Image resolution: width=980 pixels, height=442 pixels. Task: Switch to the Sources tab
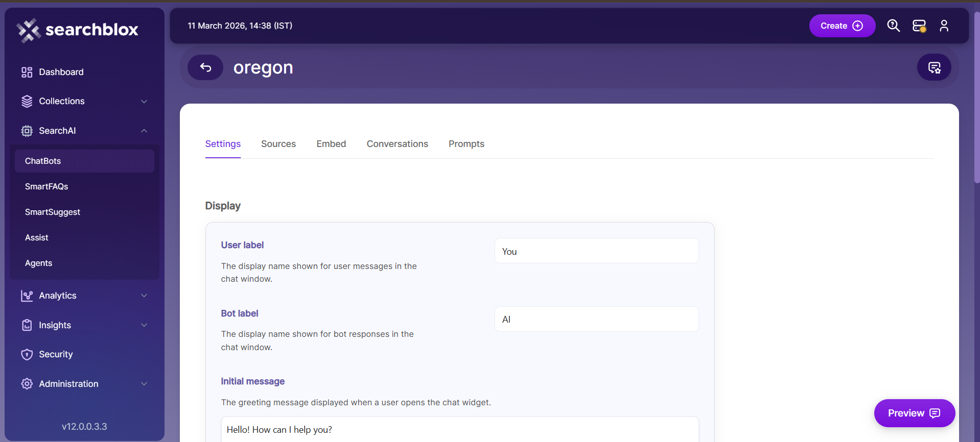(x=278, y=144)
